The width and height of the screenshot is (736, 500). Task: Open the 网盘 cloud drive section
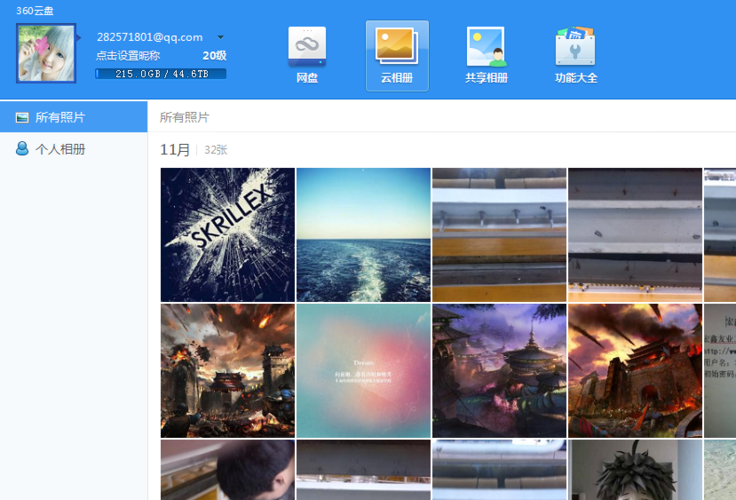pos(307,55)
